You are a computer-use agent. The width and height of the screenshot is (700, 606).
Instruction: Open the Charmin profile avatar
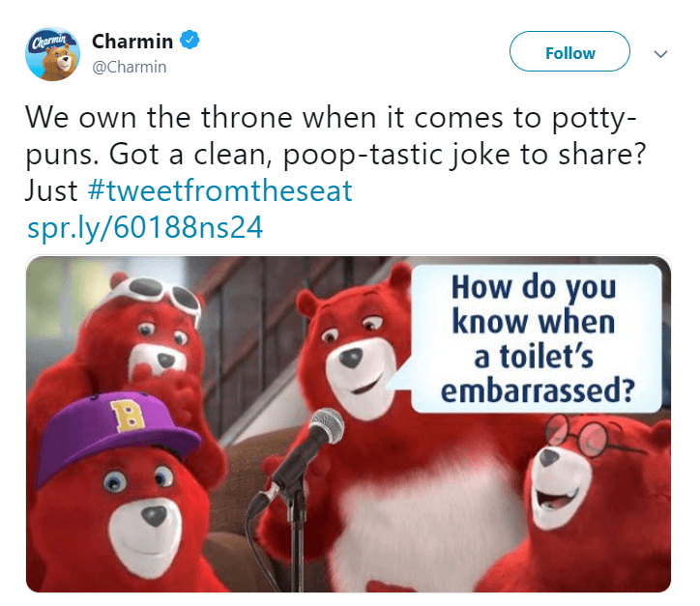pyautogui.click(x=51, y=55)
